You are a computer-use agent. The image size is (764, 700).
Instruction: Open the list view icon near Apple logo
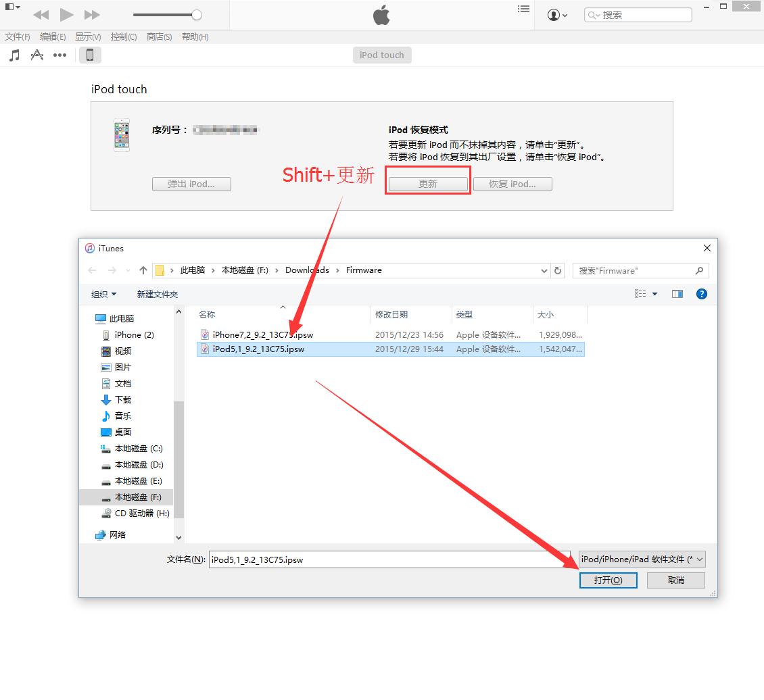tap(523, 9)
